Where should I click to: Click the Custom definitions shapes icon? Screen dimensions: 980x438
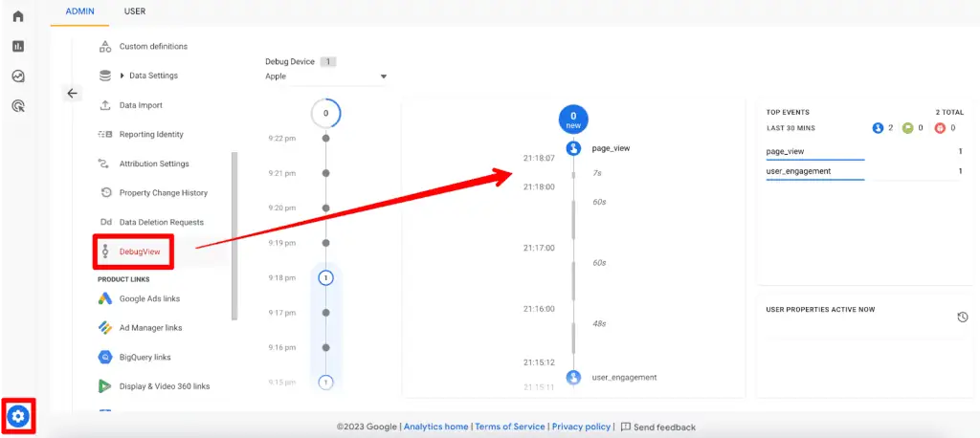tap(105, 46)
